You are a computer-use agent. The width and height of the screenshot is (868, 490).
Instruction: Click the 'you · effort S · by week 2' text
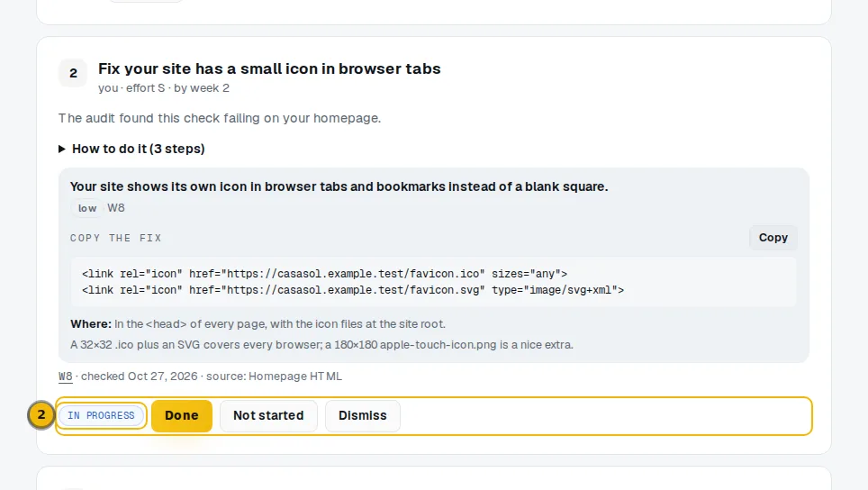pyautogui.click(x=164, y=88)
